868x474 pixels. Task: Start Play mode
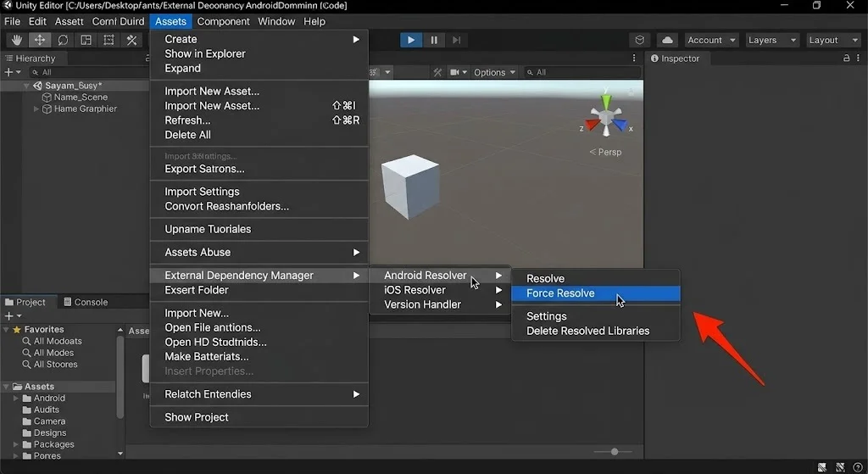point(411,40)
